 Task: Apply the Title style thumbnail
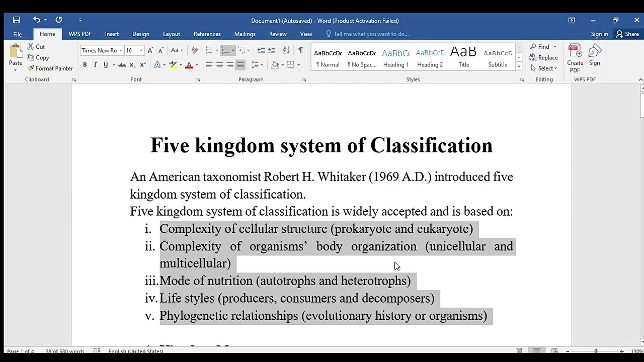tap(464, 58)
